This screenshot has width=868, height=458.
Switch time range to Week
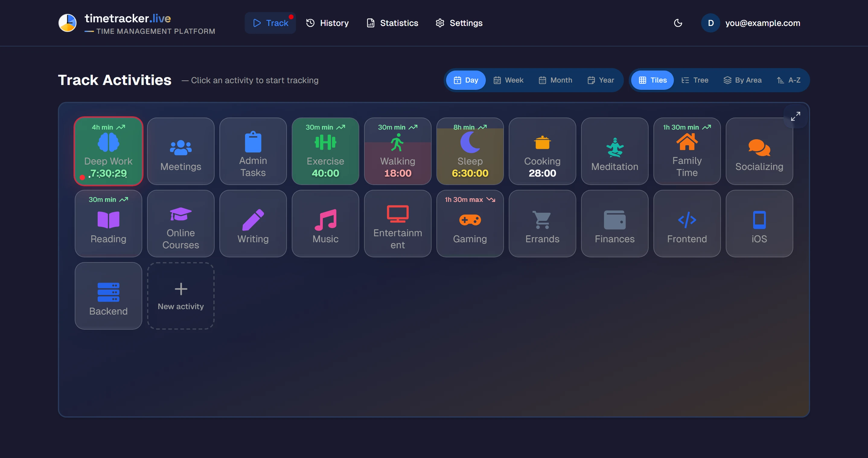tap(509, 80)
